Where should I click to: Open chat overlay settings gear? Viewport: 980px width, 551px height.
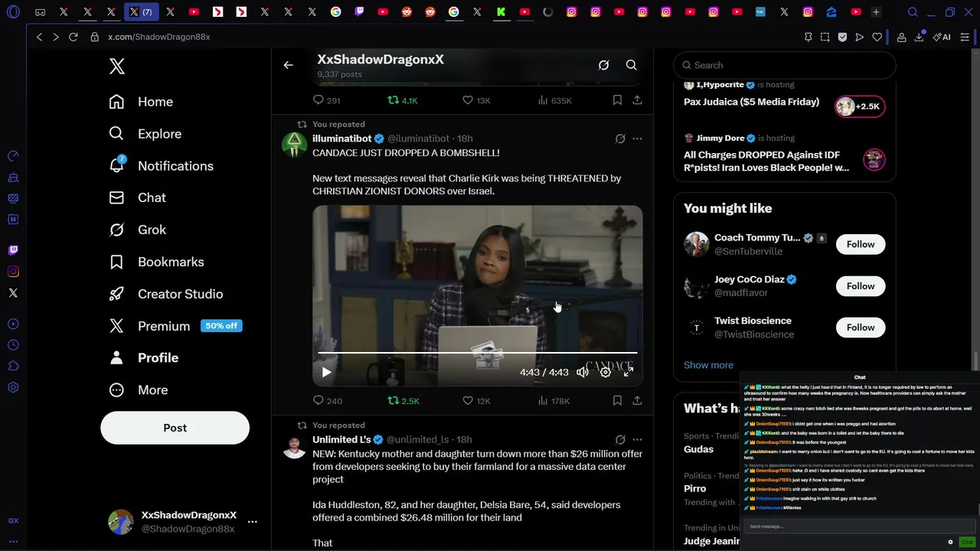950,542
